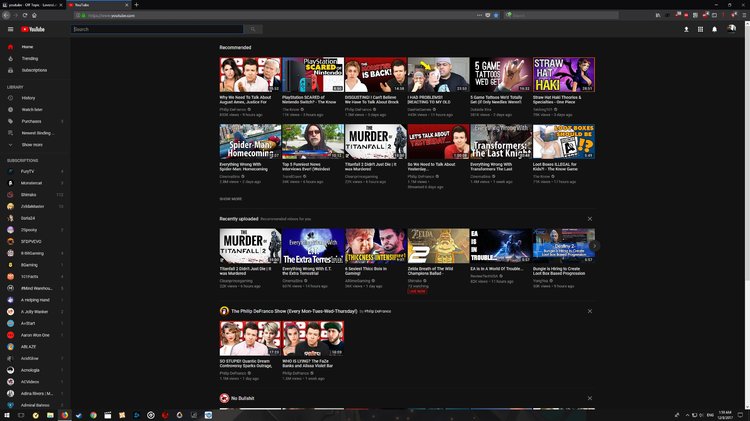Image resolution: width=750 pixels, height=421 pixels.
Task: Dismiss Recently uploaded section
Action: point(590,219)
